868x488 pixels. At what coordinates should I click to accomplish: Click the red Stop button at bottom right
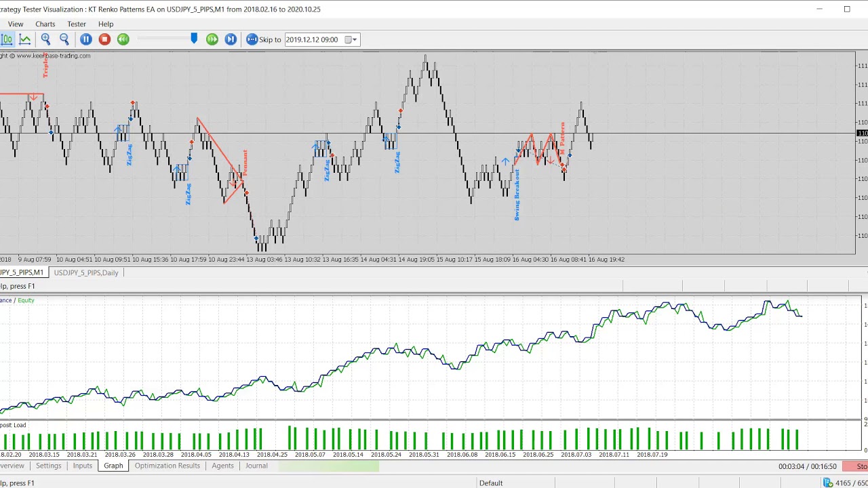click(855, 466)
